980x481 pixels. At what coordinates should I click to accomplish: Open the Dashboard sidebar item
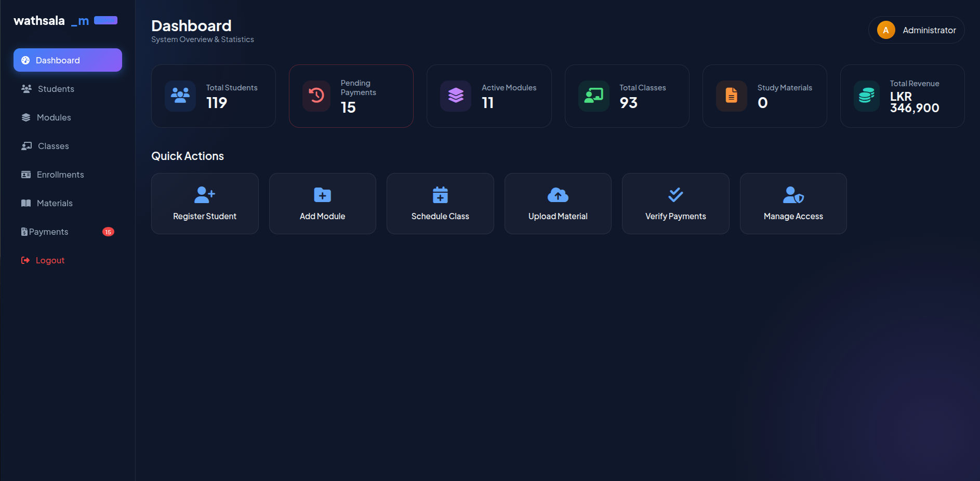[68, 60]
